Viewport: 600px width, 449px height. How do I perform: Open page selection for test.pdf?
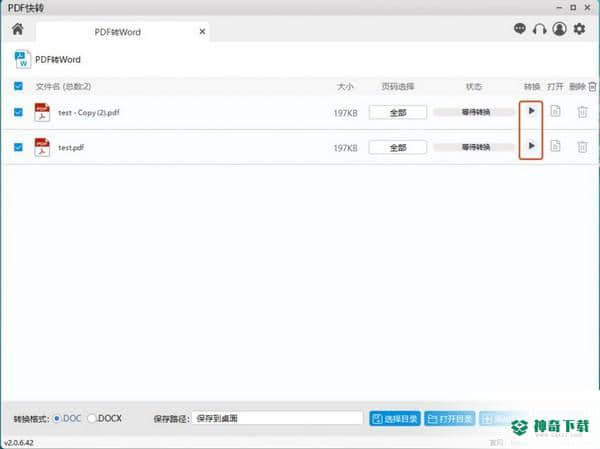tap(398, 147)
